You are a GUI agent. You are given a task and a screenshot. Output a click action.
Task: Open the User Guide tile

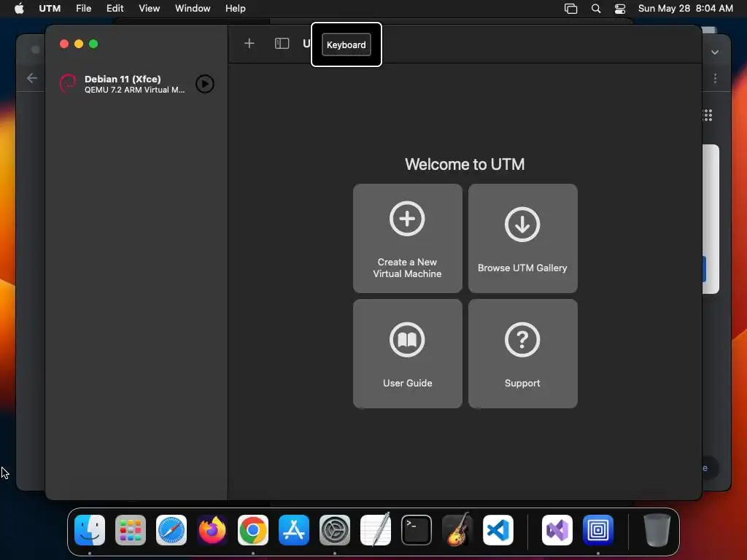click(x=407, y=354)
